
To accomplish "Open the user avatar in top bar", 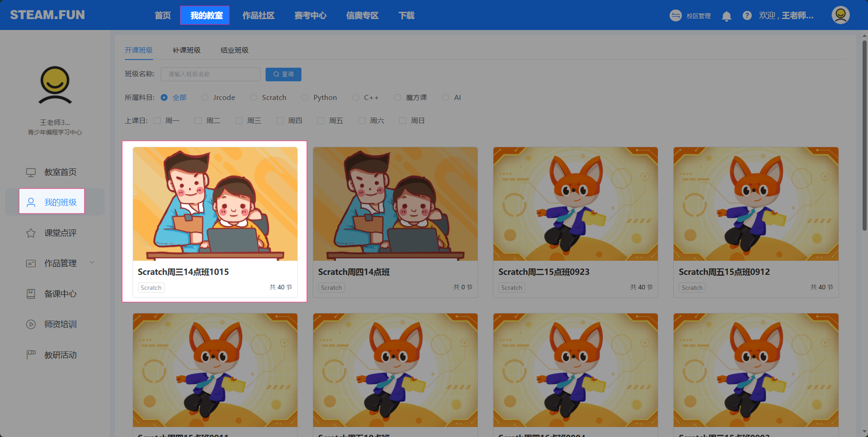I will click(x=840, y=15).
